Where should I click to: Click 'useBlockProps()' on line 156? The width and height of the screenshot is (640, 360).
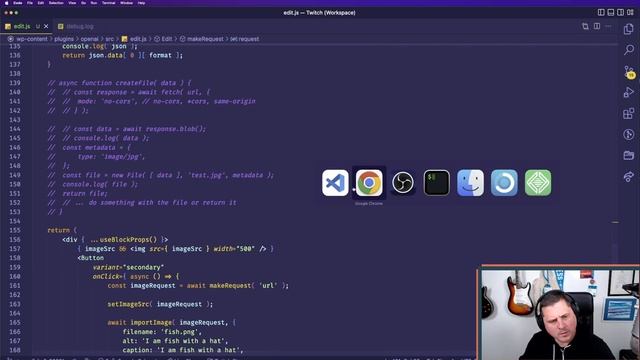click(129, 240)
